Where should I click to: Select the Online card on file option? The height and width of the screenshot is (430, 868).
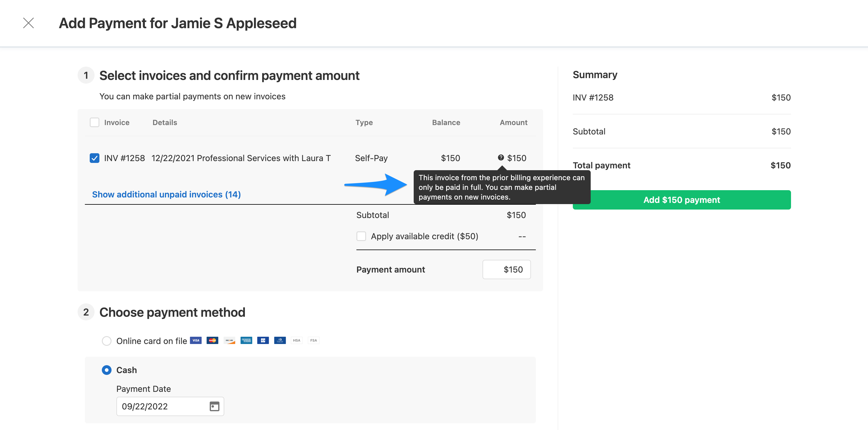click(106, 341)
